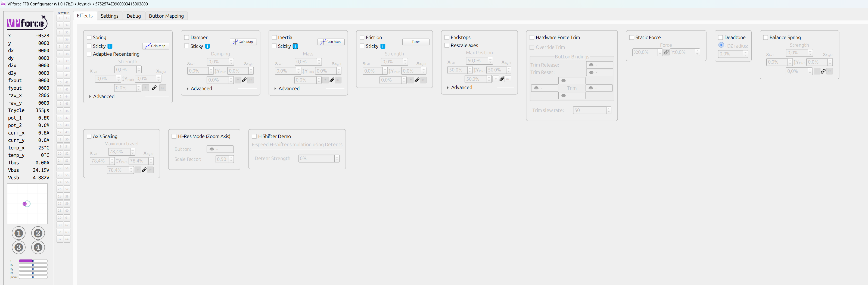Click the joystick position XY plot
Image resolution: width=868 pixels, height=285 pixels.
click(27, 204)
